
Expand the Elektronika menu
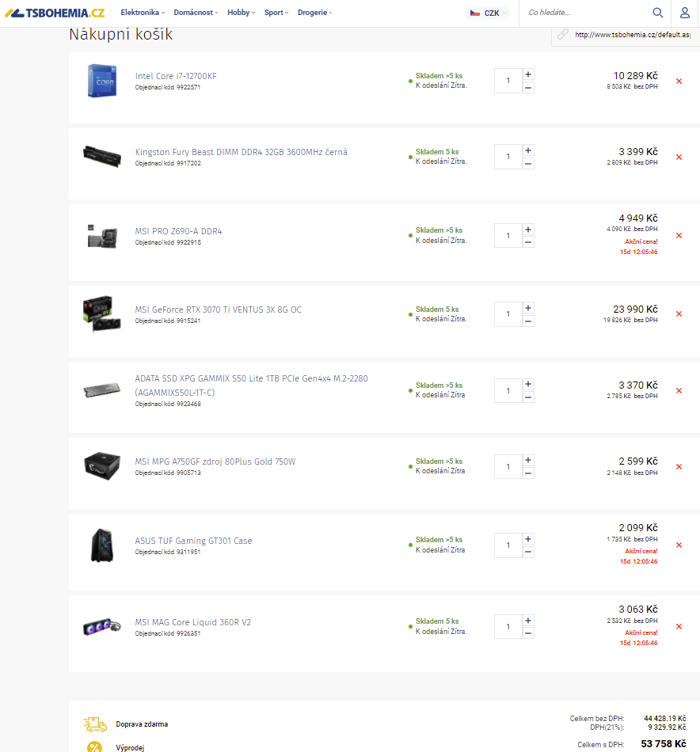tap(143, 13)
